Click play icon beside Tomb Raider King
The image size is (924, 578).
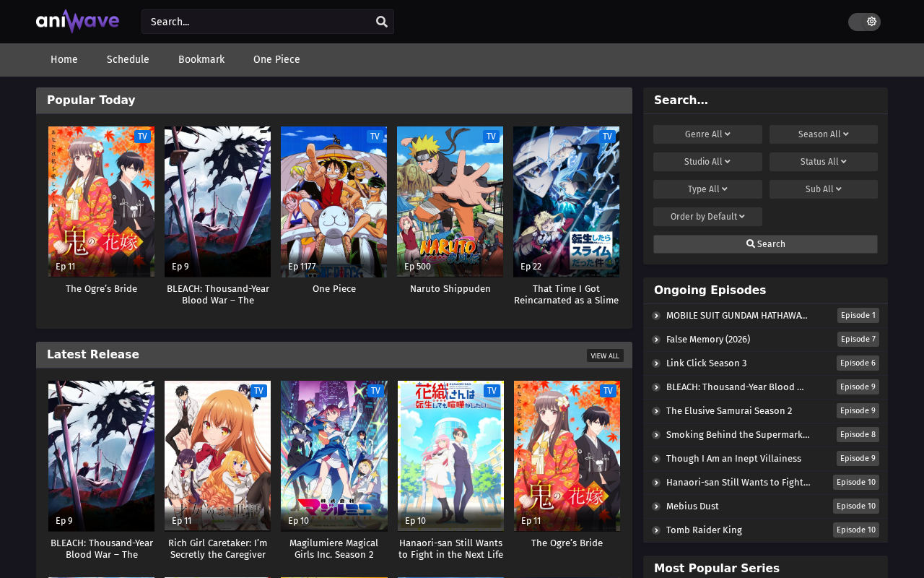(656, 530)
